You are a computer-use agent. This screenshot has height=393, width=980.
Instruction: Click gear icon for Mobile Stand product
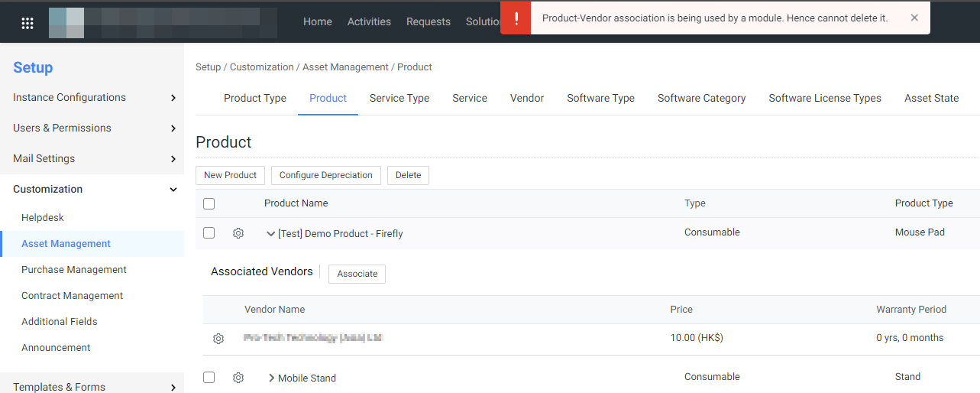tap(238, 378)
